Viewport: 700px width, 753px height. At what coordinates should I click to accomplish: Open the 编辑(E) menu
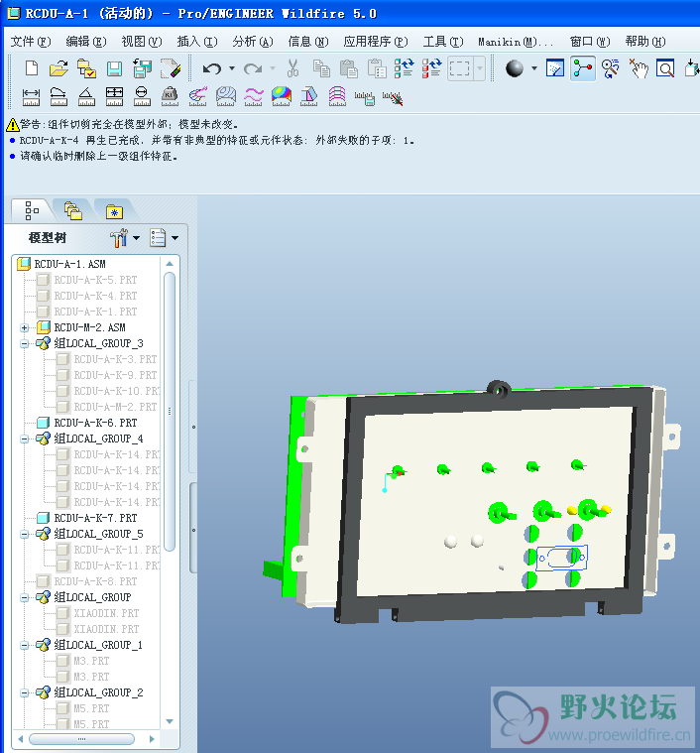[86, 42]
